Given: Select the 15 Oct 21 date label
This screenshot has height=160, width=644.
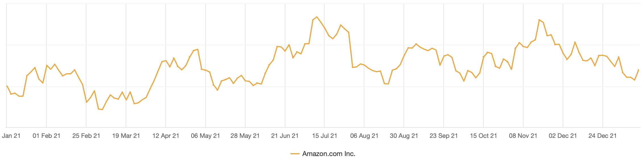Looking at the screenshot, I should 483,136.
